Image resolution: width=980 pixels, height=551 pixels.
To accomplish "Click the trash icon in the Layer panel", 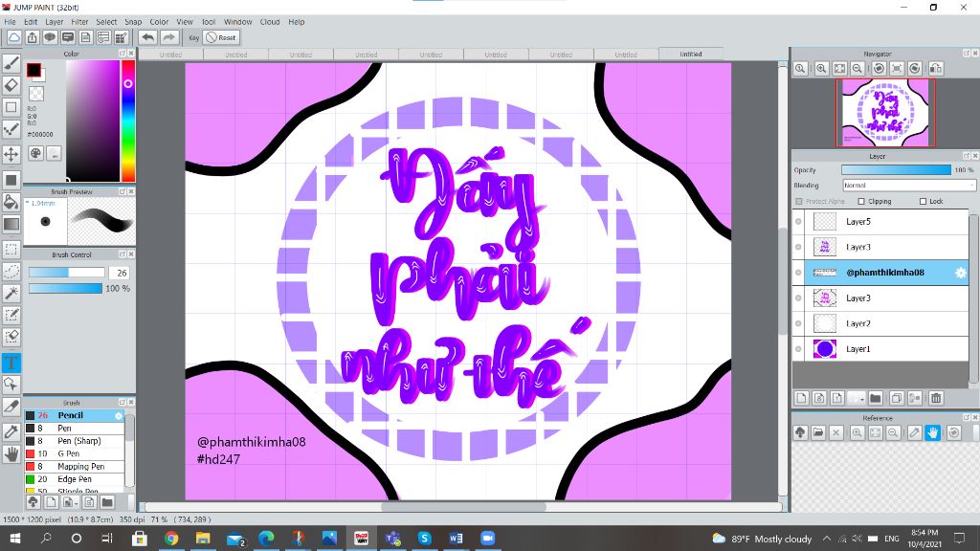I will pyautogui.click(x=936, y=398).
